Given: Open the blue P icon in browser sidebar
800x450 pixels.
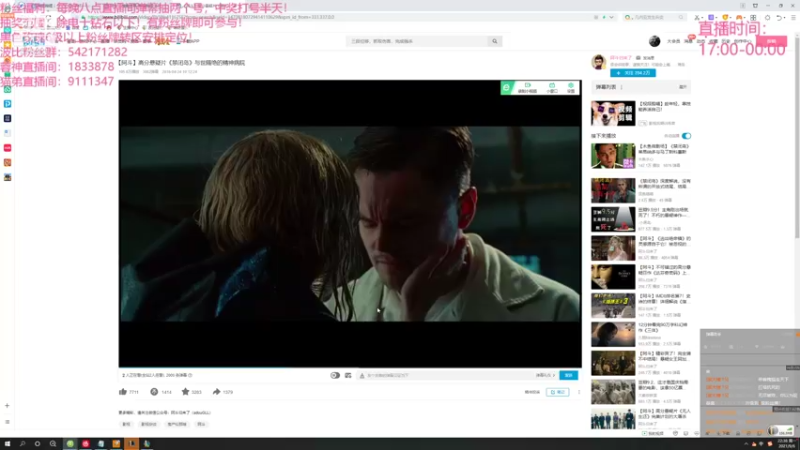Looking at the screenshot, I should point(8,104).
